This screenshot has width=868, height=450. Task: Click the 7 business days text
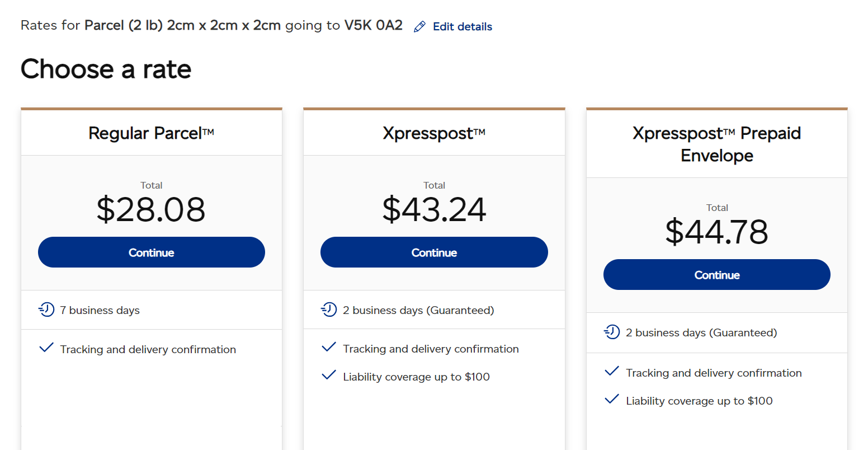coord(100,310)
